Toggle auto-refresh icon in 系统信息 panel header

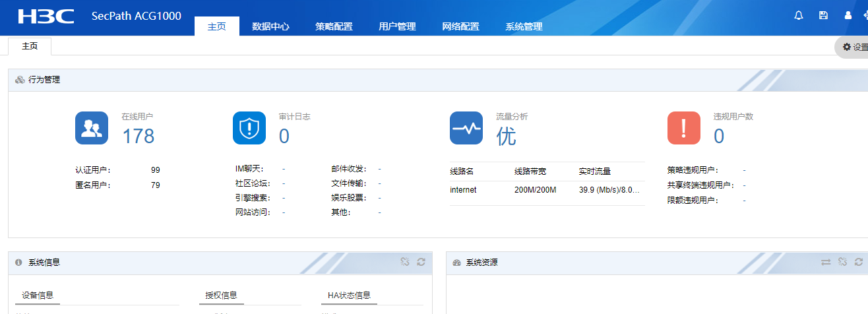(x=405, y=262)
